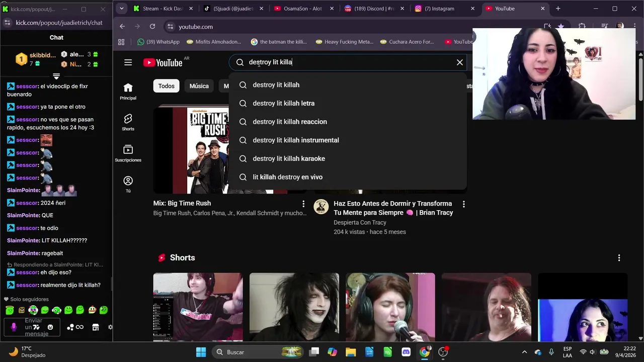Open Despierta Con Tracy channel avatar
644x362 pixels.
pos(321,207)
